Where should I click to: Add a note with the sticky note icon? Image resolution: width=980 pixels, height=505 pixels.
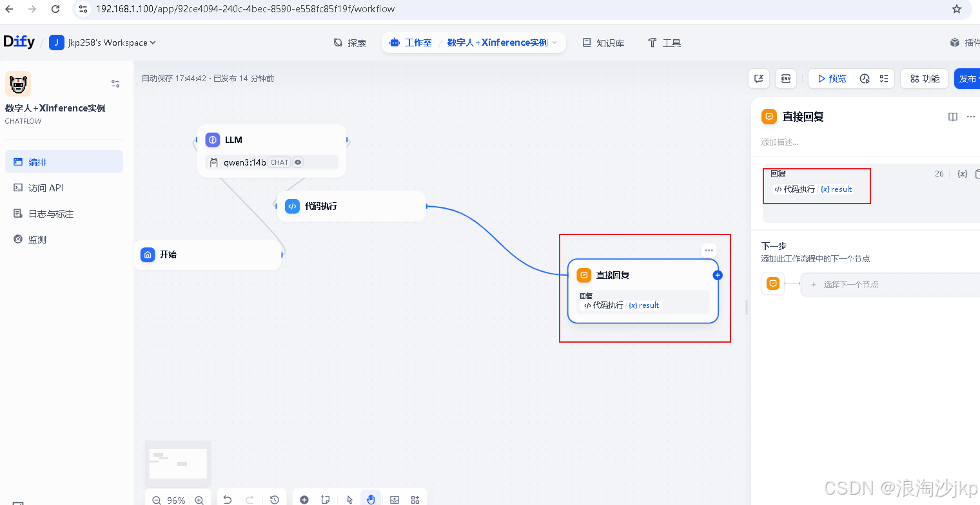tap(326, 499)
